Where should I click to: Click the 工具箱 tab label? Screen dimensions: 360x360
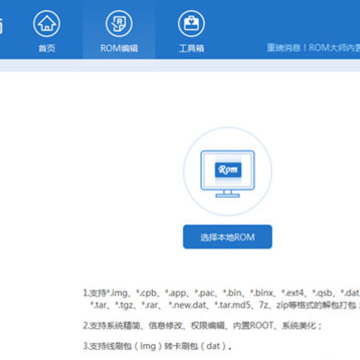191,48
